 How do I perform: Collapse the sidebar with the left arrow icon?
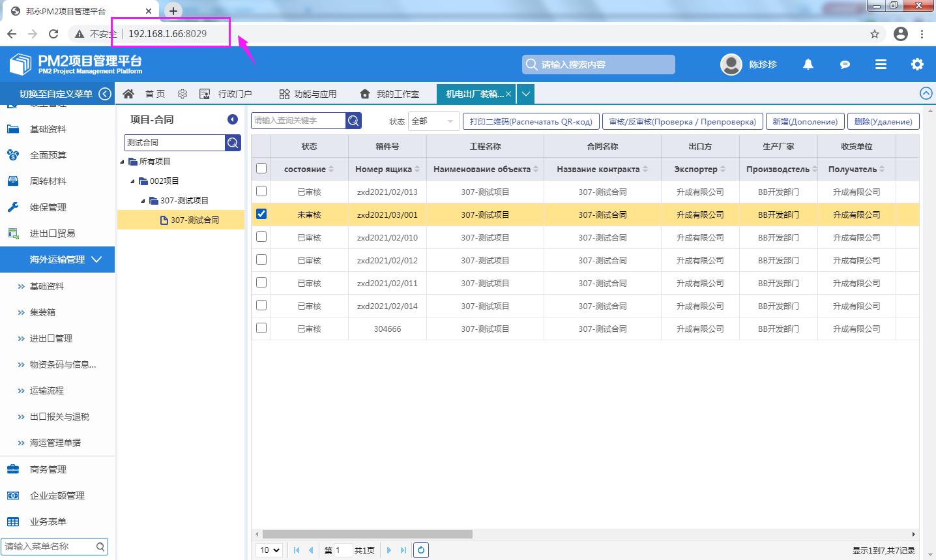(105, 94)
